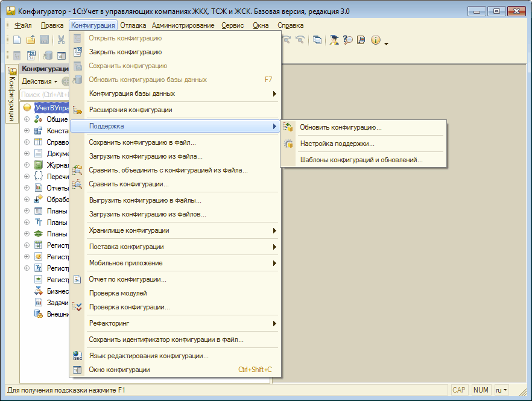Screen dimensions: 532x401
Task: Click the Windows list toolbar icon
Action: coord(317,40)
